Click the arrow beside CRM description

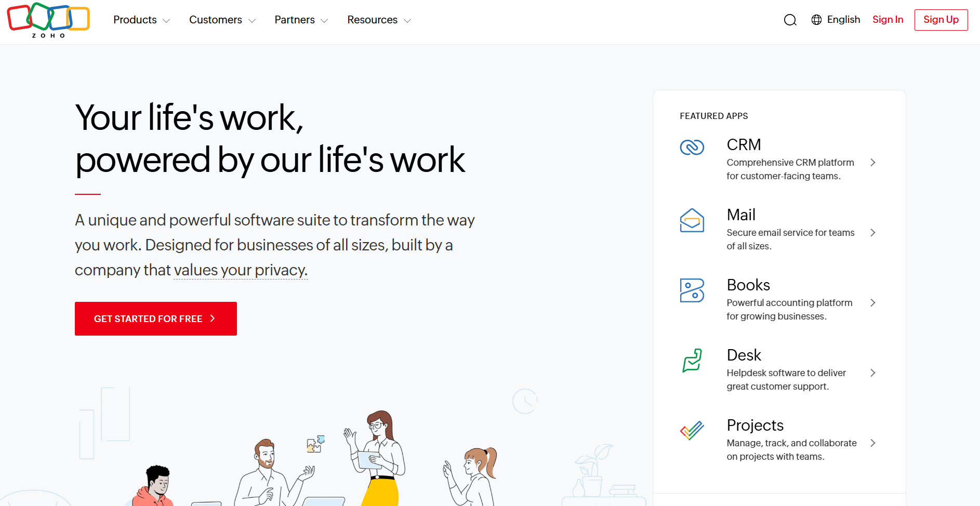(x=872, y=163)
